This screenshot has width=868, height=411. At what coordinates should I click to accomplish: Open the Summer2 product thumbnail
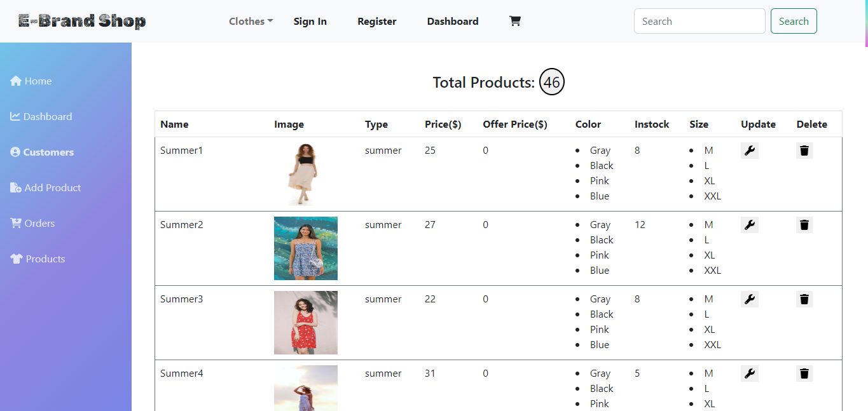[x=305, y=248]
